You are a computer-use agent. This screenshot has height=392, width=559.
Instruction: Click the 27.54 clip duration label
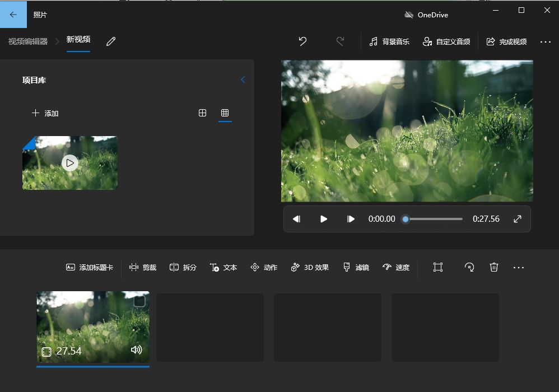tap(69, 351)
